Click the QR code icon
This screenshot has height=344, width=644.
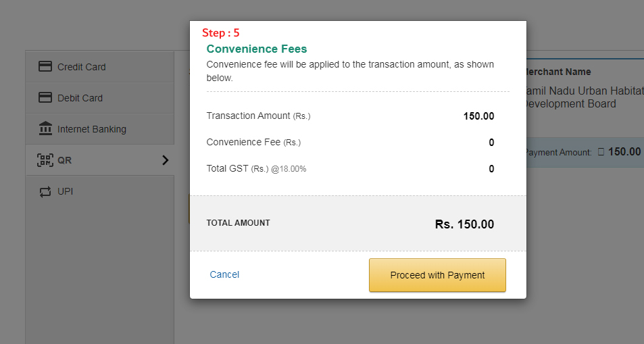(x=45, y=160)
